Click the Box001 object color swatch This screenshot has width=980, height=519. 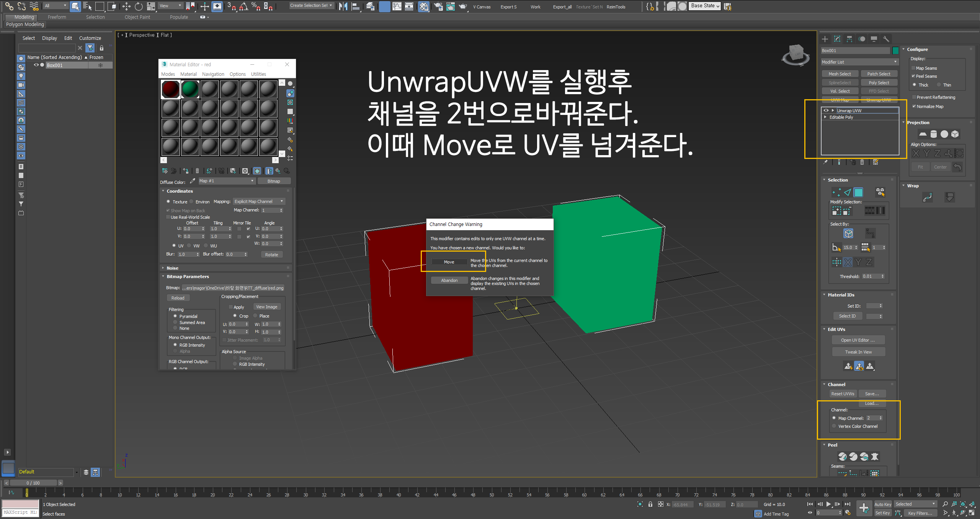coord(895,51)
